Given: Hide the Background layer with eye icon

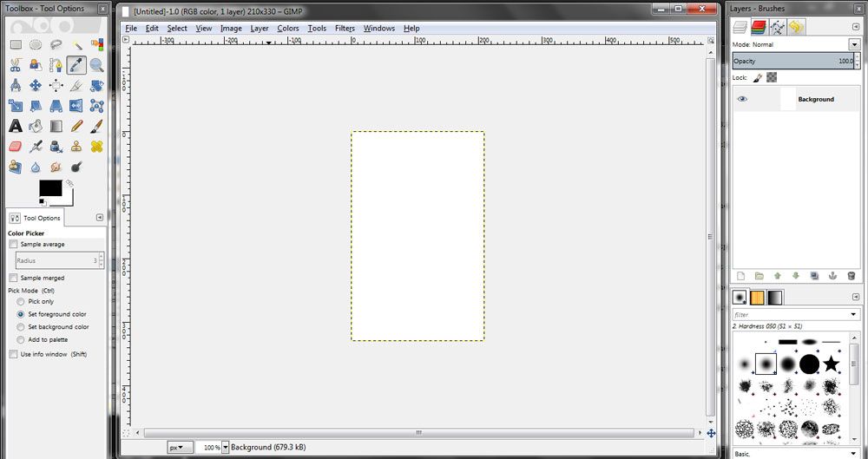Looking at the screenshot, I should (742, 100).
